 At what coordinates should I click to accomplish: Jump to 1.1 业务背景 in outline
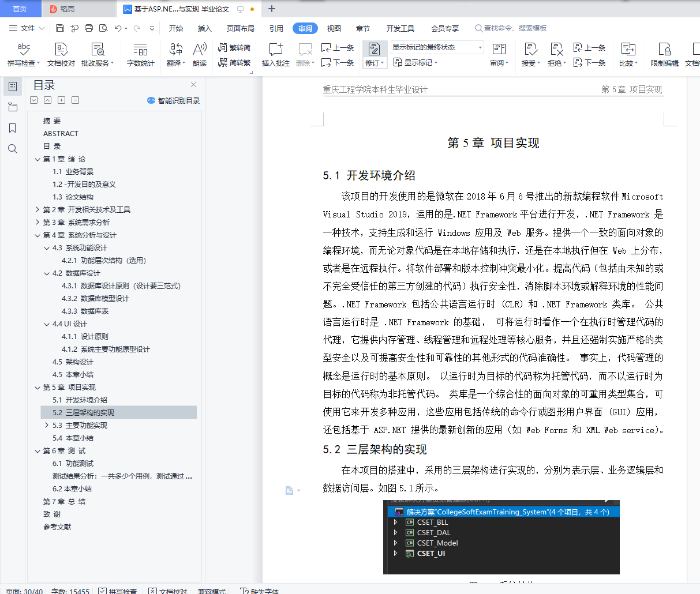point(73,172)
